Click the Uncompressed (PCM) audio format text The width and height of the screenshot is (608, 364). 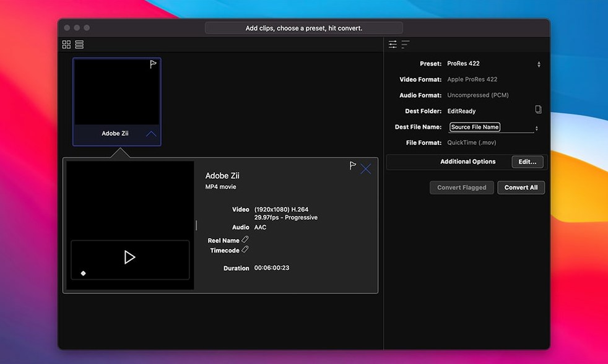click(478, 95)
